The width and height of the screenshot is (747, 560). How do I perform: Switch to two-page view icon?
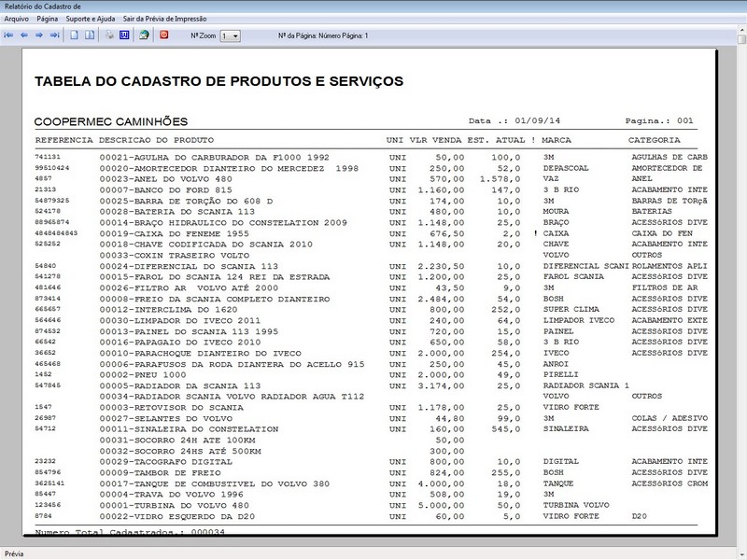pos(90,35)
